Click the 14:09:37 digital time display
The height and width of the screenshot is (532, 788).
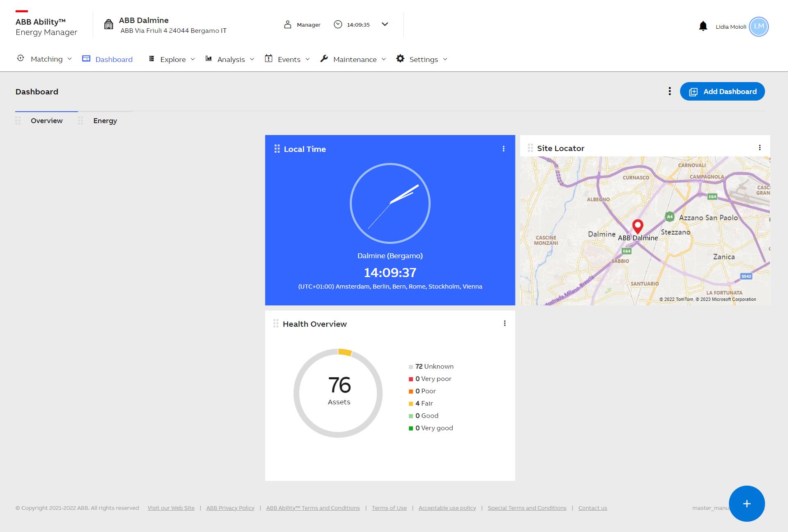(390, 273)
